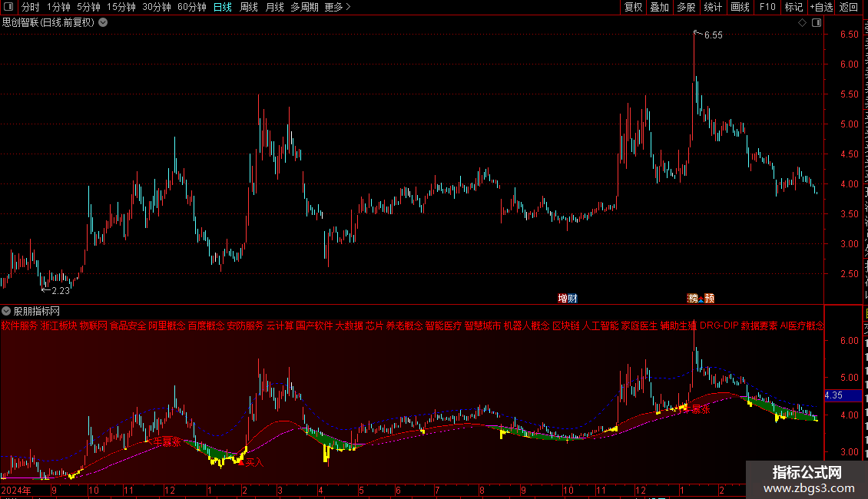This screenshot has height=499, width=868.
Task: Select the 60分钟 period
Action: coord(192,7)
